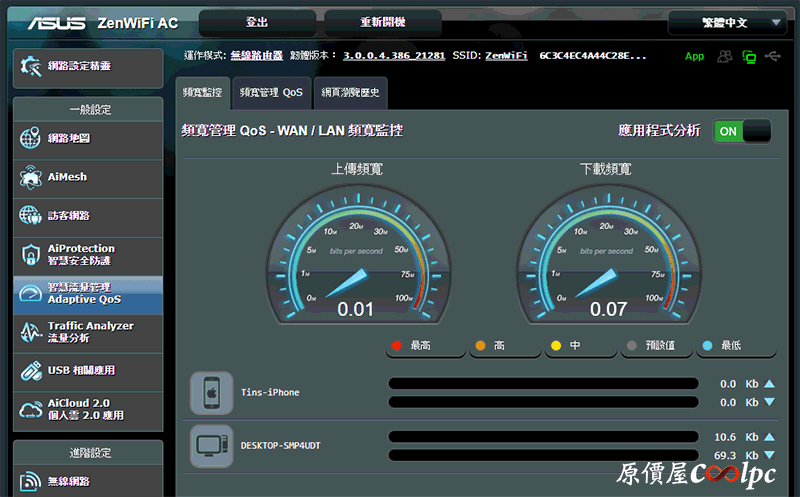Switch to 網頁瀏覽歷史 tab
The width and height of the screenshot is (800, 497).
click(351, 93)
